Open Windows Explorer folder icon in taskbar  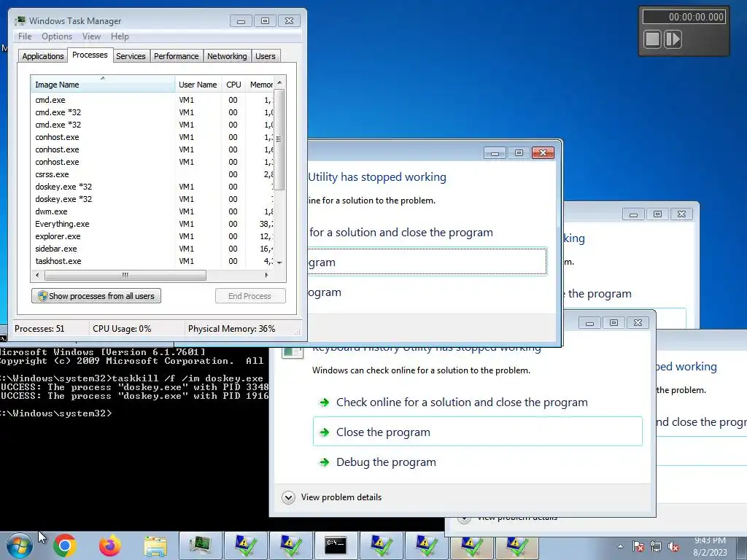(155, 545)
